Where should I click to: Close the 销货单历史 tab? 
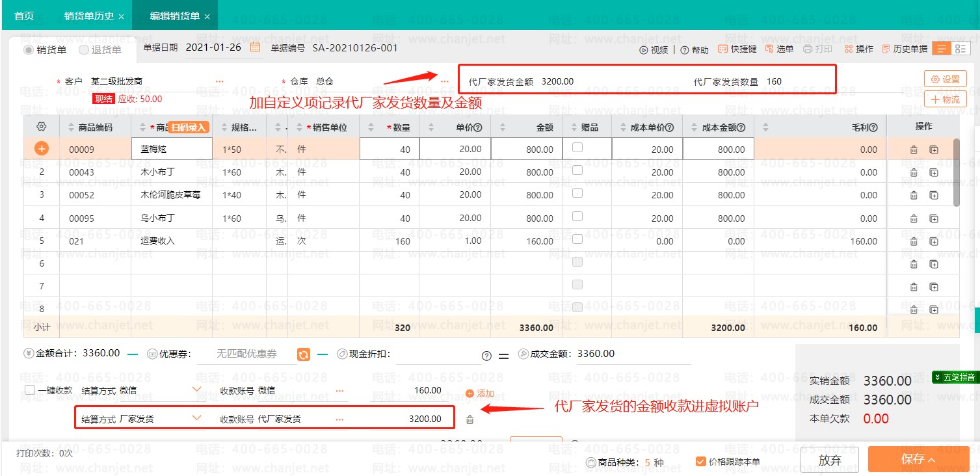[122, 17]
